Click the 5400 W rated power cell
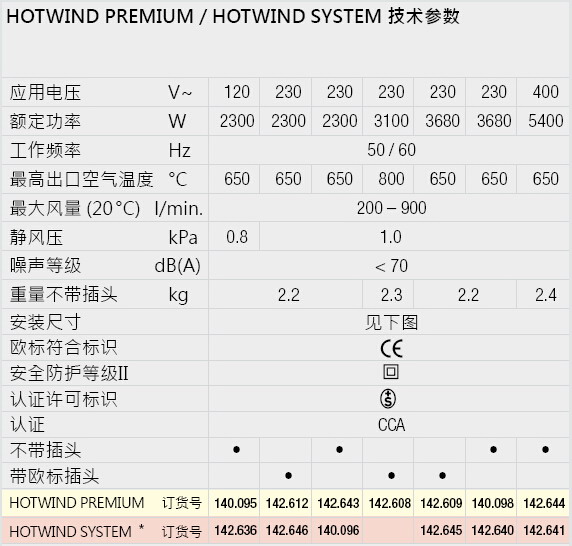 click(x=546, y=121)
